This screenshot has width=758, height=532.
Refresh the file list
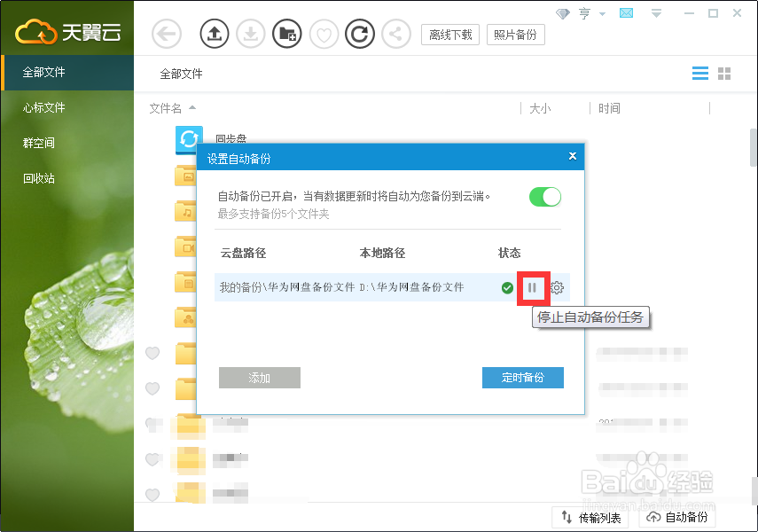click(359, 35)
